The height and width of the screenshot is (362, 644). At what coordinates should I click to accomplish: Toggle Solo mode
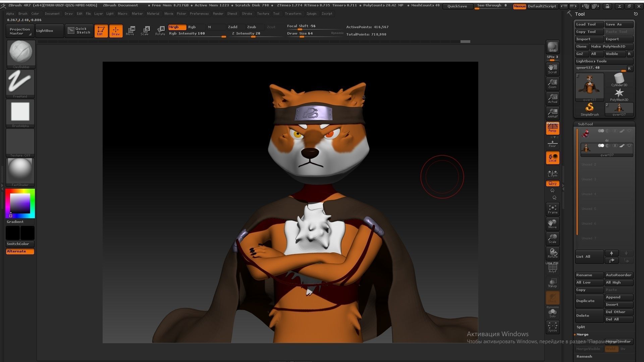552,313
